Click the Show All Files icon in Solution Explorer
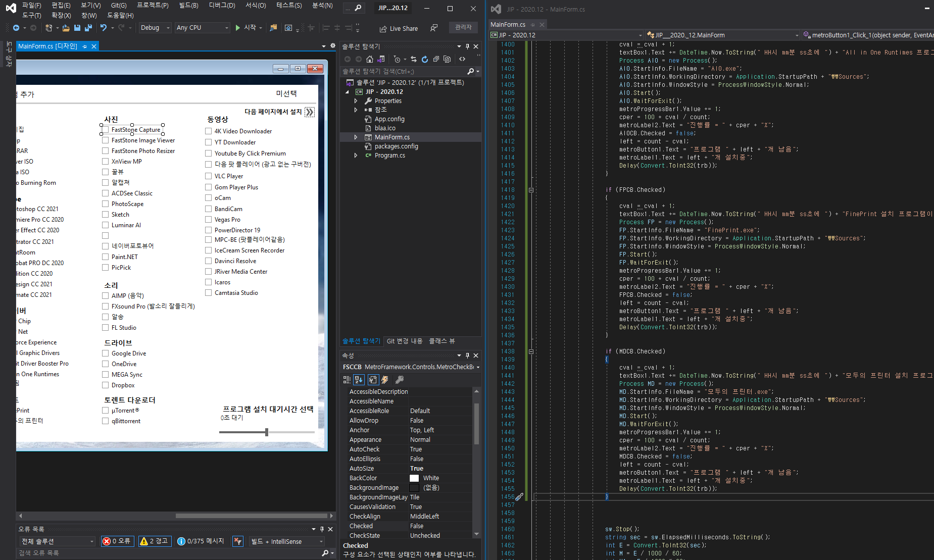The height and width of the screenshot is (560, 934). point(447,59)
